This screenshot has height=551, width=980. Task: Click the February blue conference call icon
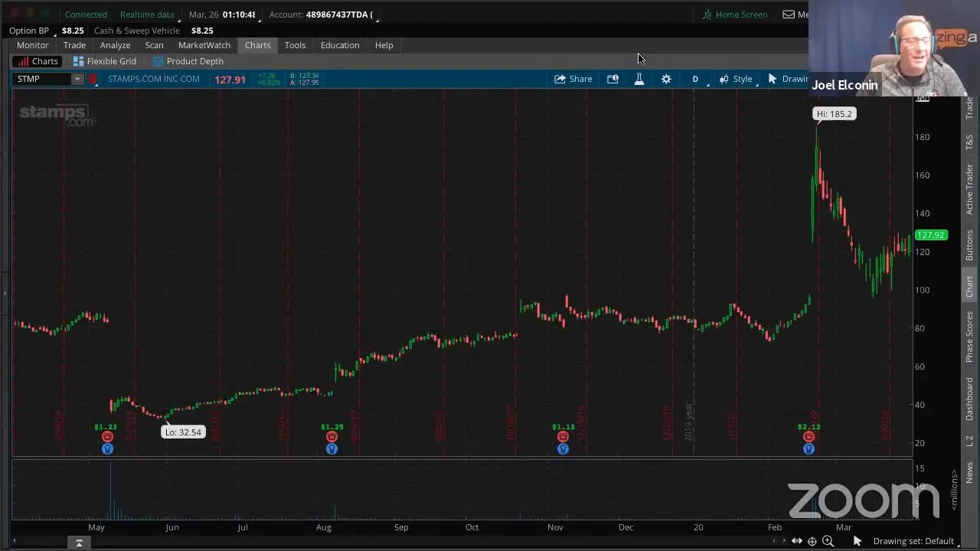[808, 449]
